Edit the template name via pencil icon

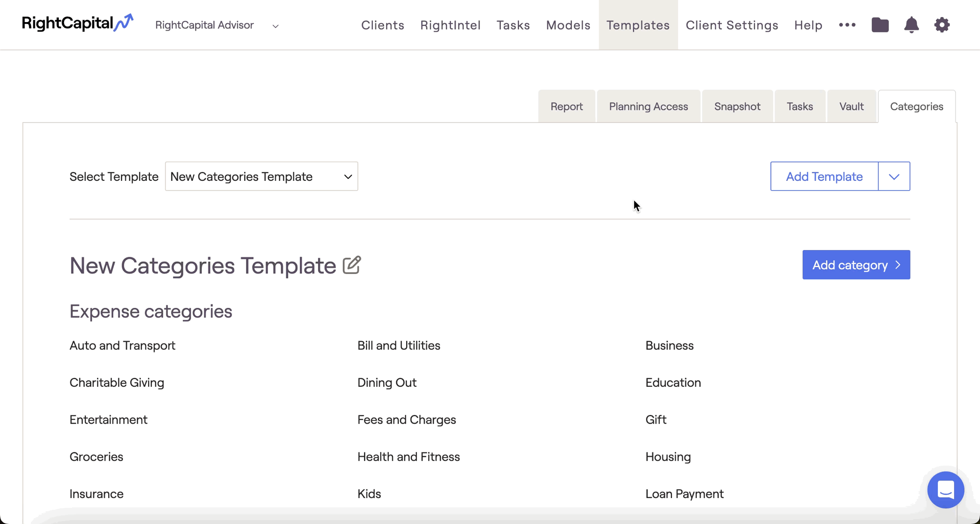coord(351,265)
